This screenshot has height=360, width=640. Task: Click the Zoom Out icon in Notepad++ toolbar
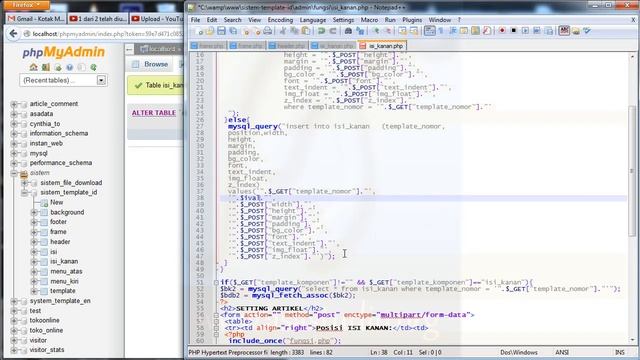[x=387, y=31]
